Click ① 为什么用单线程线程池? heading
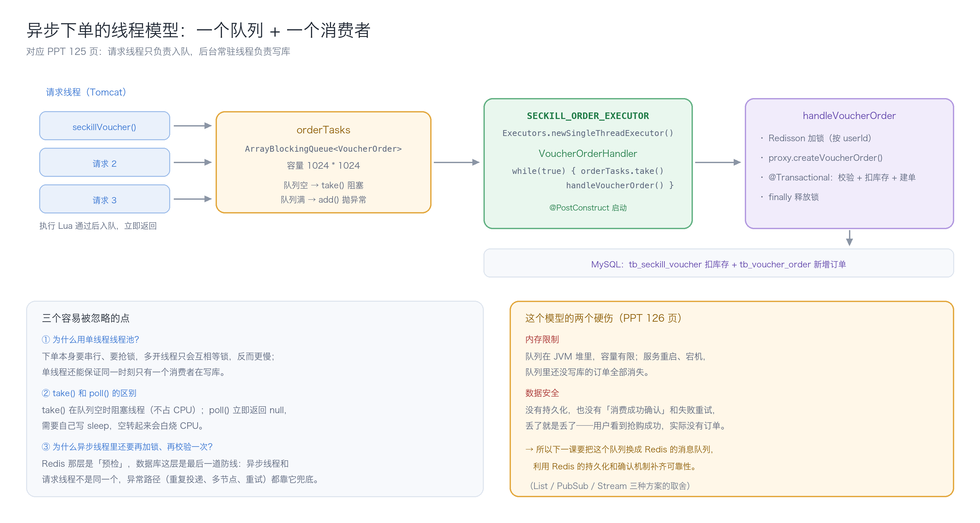Image resolution: width=980 pixels, height=523 pixels. coord(90,340)
